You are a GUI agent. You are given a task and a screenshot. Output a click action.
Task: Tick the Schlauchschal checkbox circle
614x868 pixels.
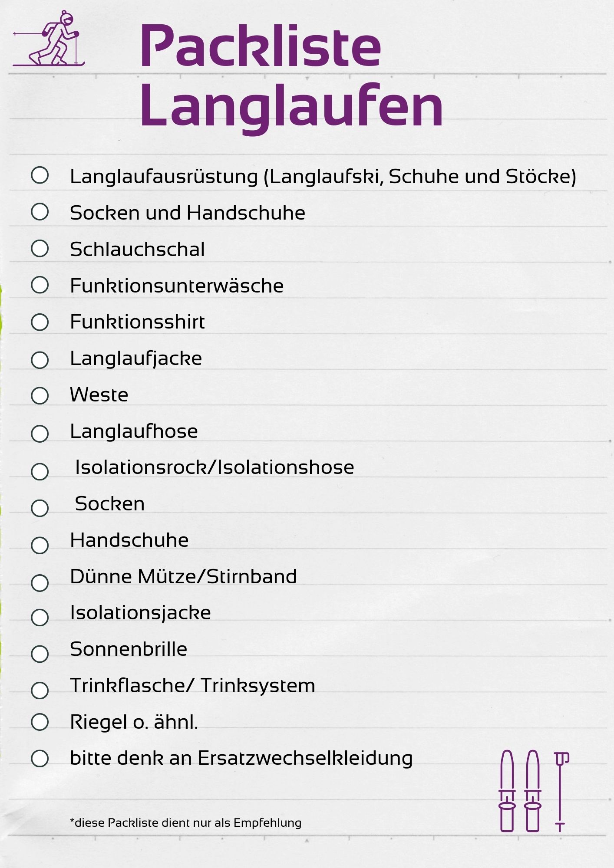pos(40,248)
